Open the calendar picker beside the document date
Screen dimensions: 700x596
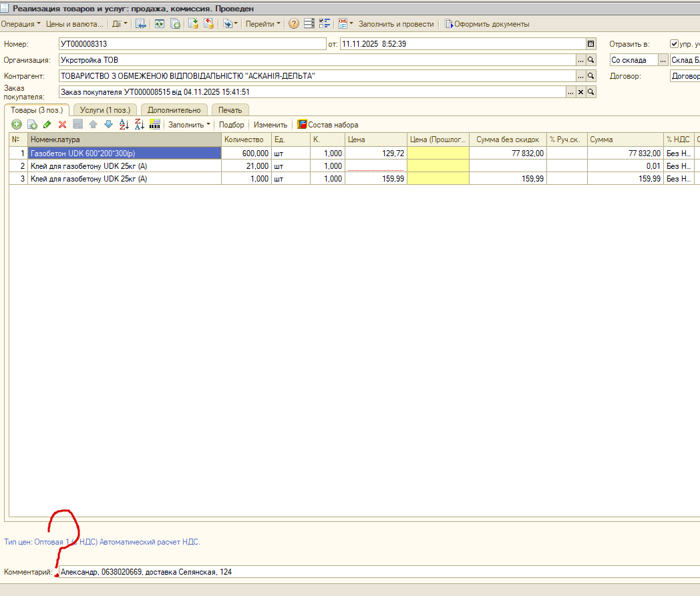click(591, 44)
